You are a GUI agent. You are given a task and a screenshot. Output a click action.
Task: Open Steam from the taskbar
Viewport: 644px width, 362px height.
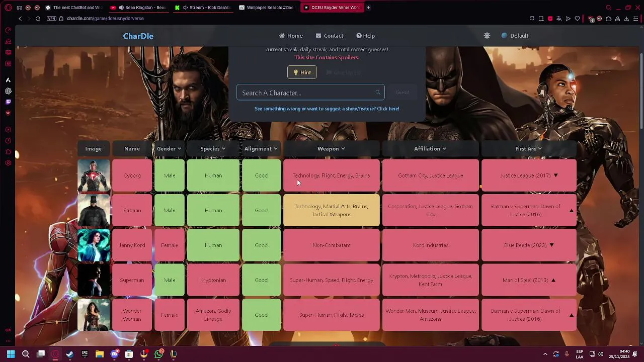[x=70, y=354]
